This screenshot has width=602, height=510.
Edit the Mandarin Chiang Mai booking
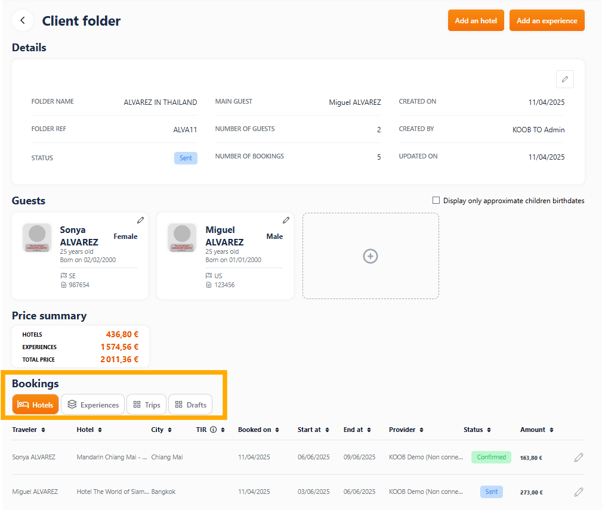pyautogui.click(x=578, y=458)
